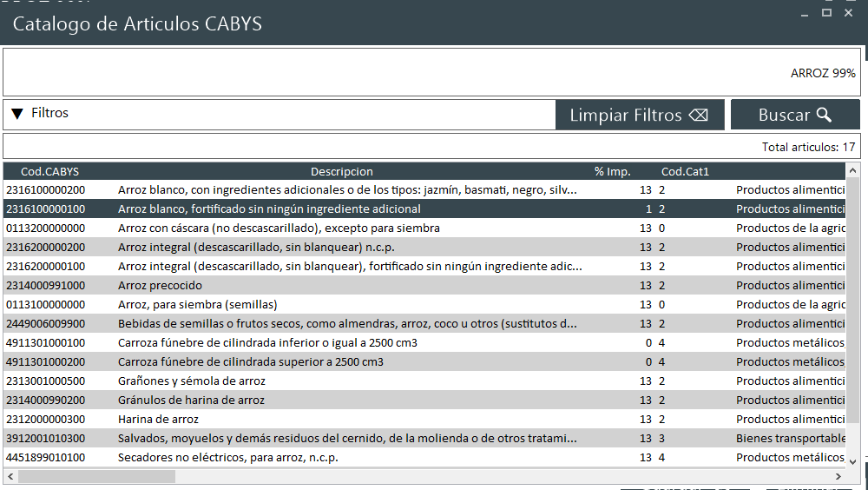Image resolution: width=868 pixels, height=490 pixels.
Task: Select article code 4451899010100
Action: point(45,457)
